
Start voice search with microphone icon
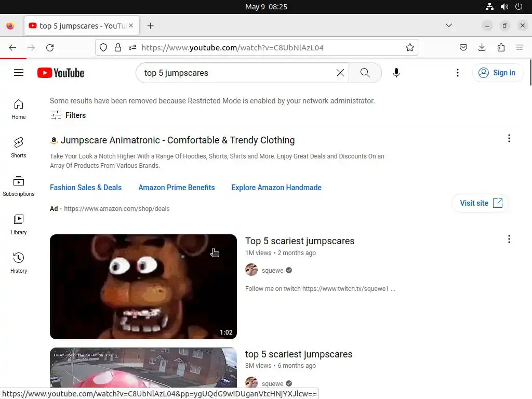point(396,73)
